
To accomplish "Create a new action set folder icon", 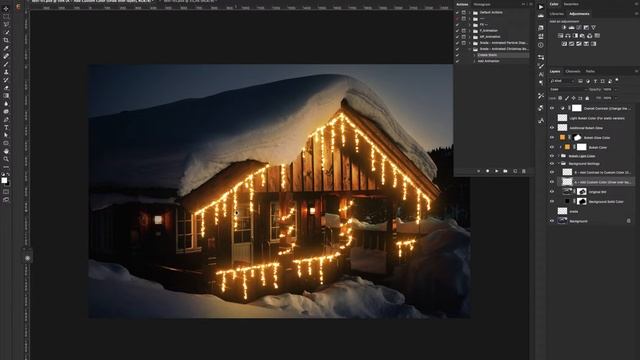I will (x=505, y=171).
